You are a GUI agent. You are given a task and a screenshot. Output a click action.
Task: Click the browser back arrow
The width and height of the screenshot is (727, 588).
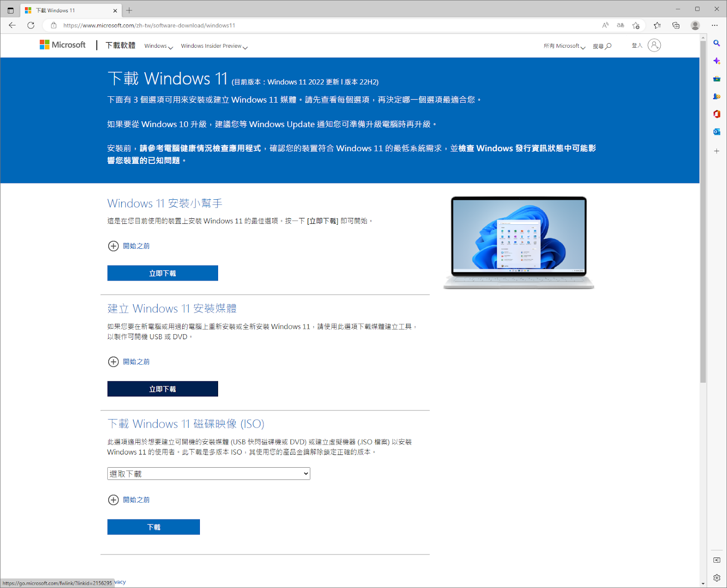(12, 25)
